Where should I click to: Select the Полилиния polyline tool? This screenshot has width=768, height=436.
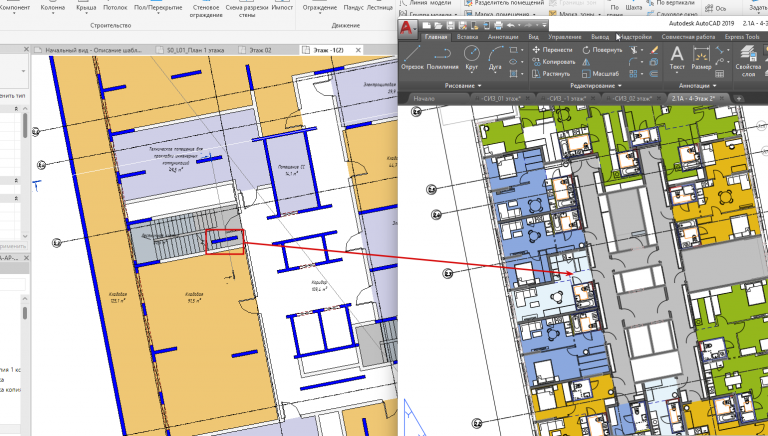pos(442,58)
